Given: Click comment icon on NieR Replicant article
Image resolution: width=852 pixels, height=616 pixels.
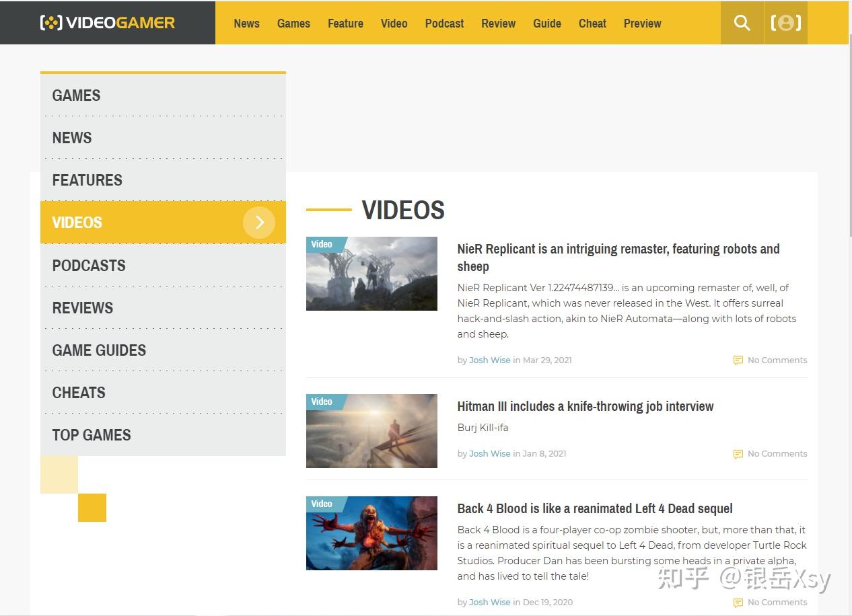Looking at the screenshot, I should point(738,360).
